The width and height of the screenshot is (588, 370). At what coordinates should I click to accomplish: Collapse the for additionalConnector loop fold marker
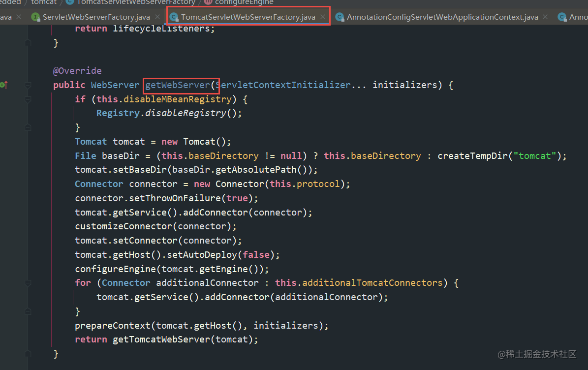tap(28, 283)
